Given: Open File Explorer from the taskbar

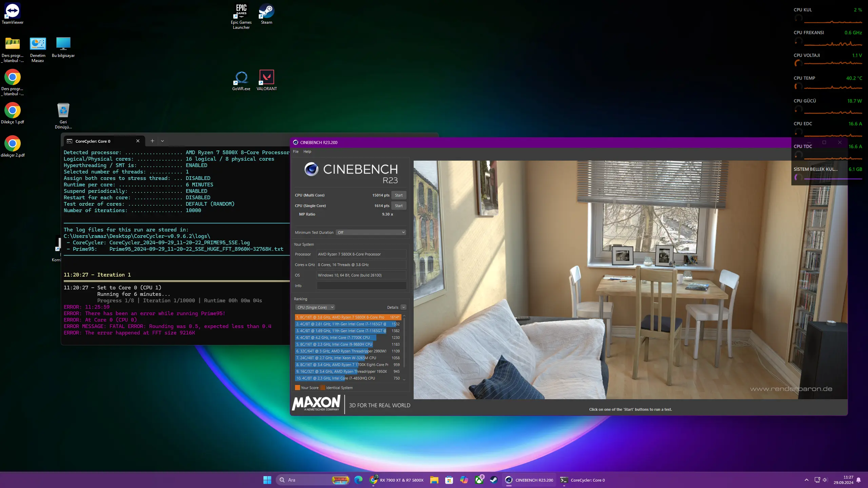Looking at the screenshot, I should point(434,480).
